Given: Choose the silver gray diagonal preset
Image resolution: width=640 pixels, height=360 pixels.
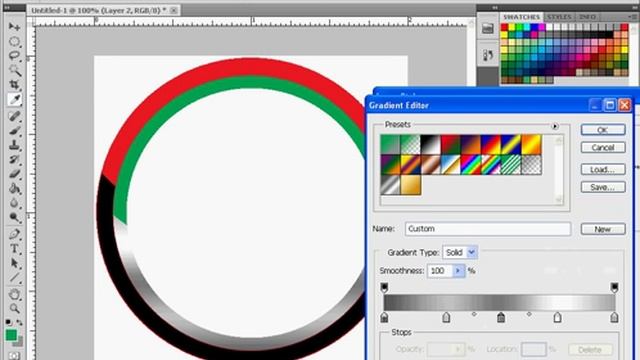Looking at the screenshot, I should point(390,185).
